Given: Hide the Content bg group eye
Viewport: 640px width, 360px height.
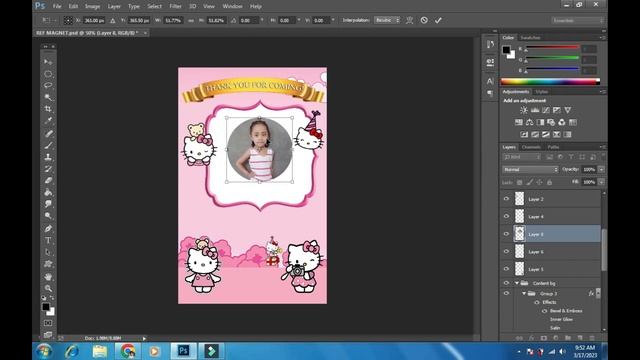Looking at the screenshot, I should coord(506,283).
